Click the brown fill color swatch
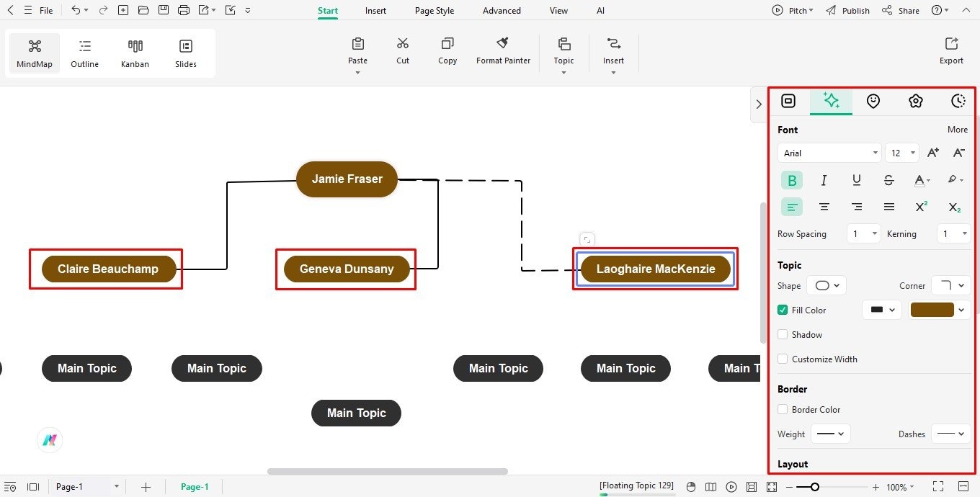 click(932, 310)
